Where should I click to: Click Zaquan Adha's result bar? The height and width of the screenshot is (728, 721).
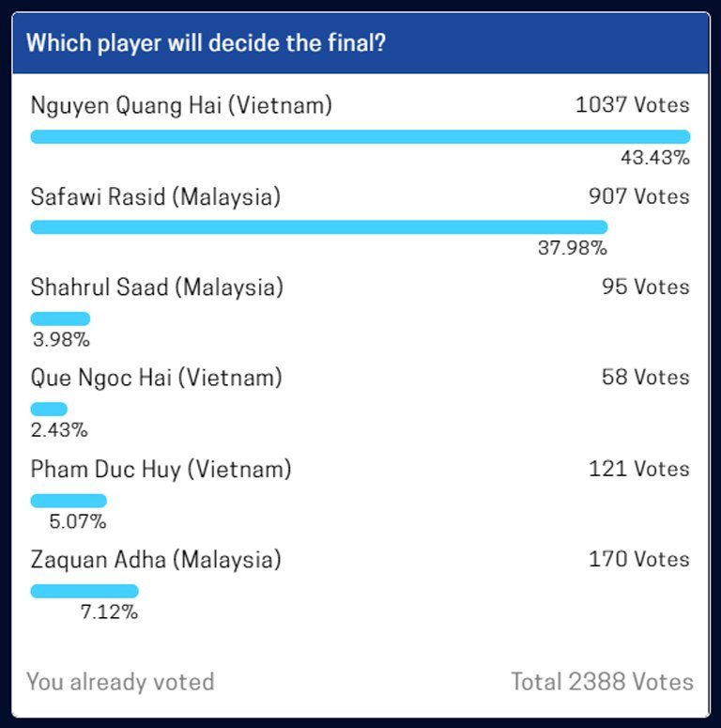(84, 591)
